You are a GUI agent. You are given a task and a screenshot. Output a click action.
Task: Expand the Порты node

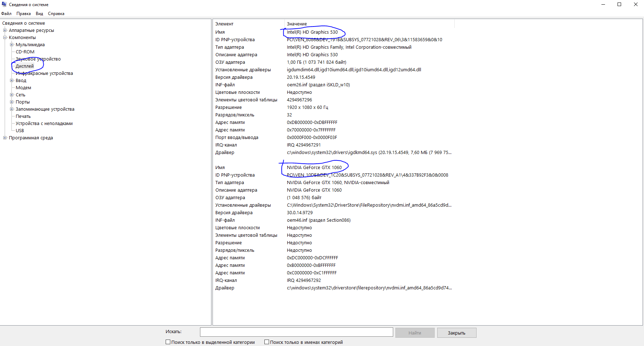pos(12,102)
